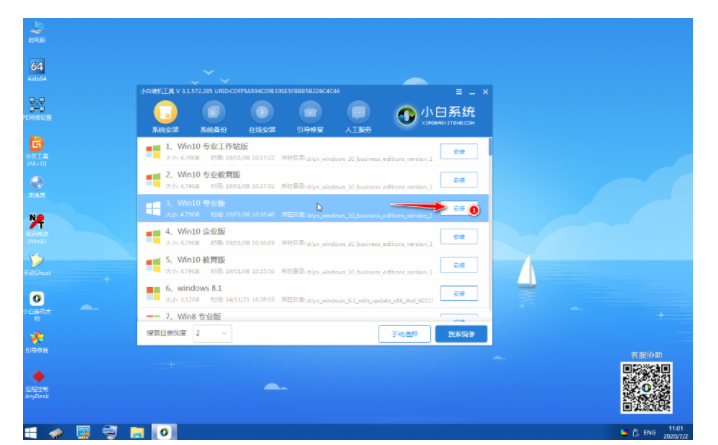Switch to the 系统备份 backup icon
Screen dimensions: 718x445
pyautogui.click(x=213, y=113)
